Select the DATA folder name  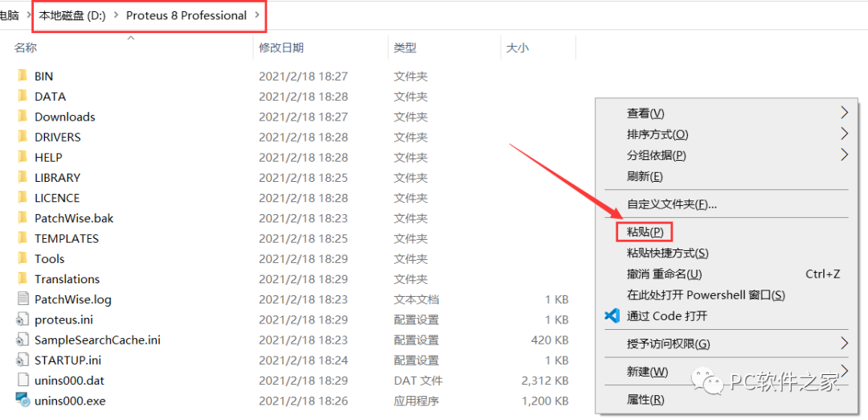pyautogui.click(x=50, y=97)
